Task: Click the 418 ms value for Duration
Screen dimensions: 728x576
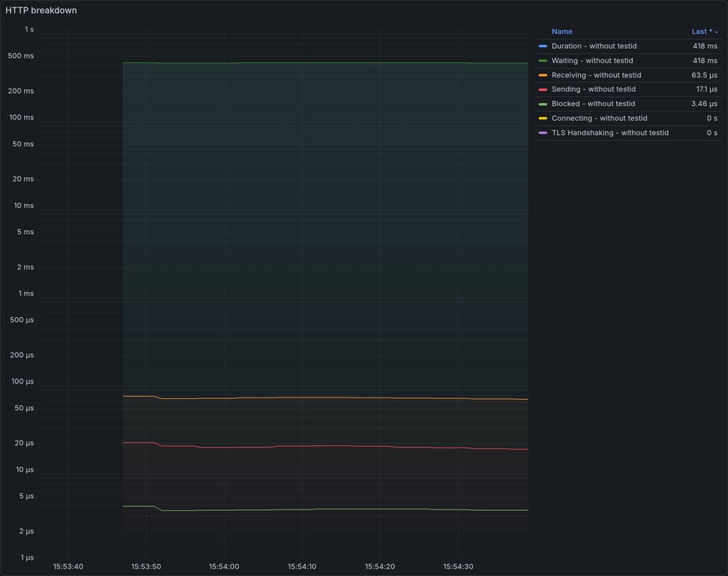Action: click(x=706, y=46)
